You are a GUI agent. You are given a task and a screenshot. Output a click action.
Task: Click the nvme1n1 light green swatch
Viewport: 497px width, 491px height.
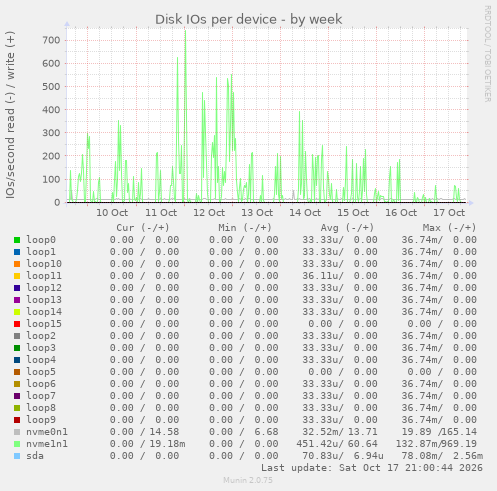tap(17, 444)
